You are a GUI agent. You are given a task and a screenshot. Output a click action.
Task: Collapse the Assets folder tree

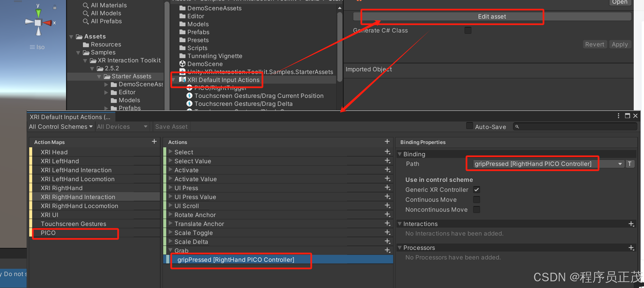pyautogui.click(x=71, y=36)
